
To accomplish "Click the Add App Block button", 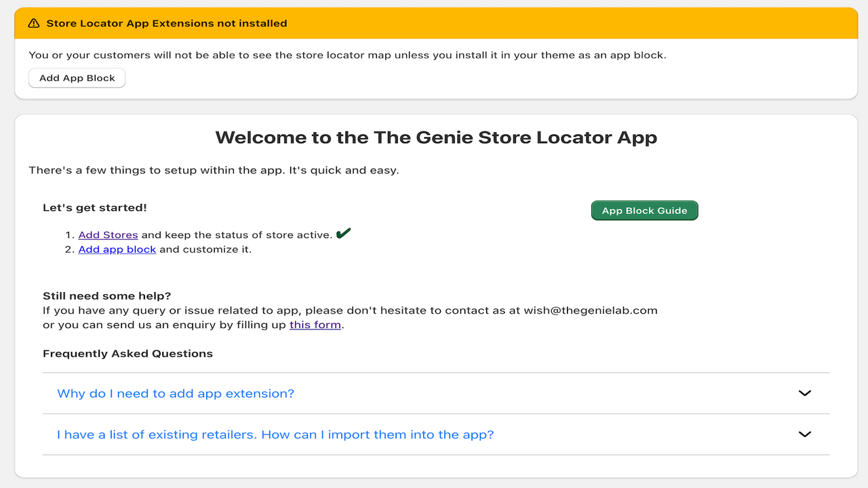I will coord(77,77).
